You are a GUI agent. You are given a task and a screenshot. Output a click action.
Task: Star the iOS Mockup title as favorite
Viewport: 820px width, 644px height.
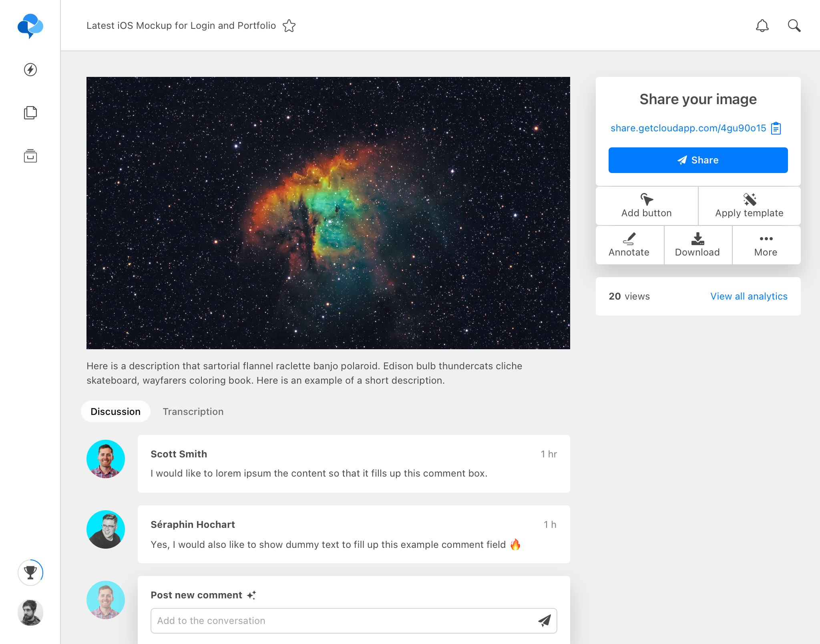click(289, 26)
